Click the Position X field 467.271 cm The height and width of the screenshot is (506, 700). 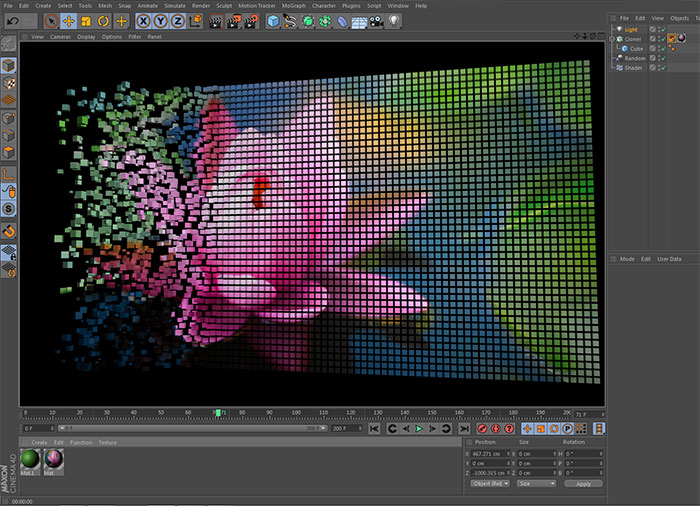tap(488, 454)
